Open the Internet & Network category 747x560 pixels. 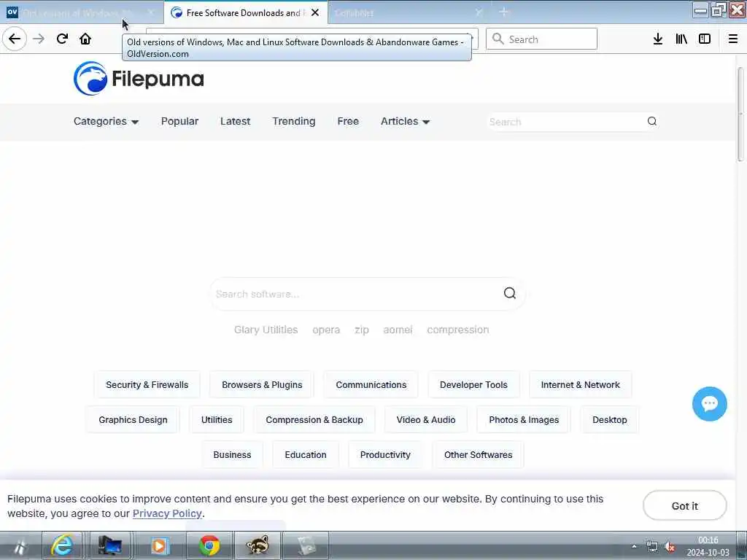tap(580, 385)
